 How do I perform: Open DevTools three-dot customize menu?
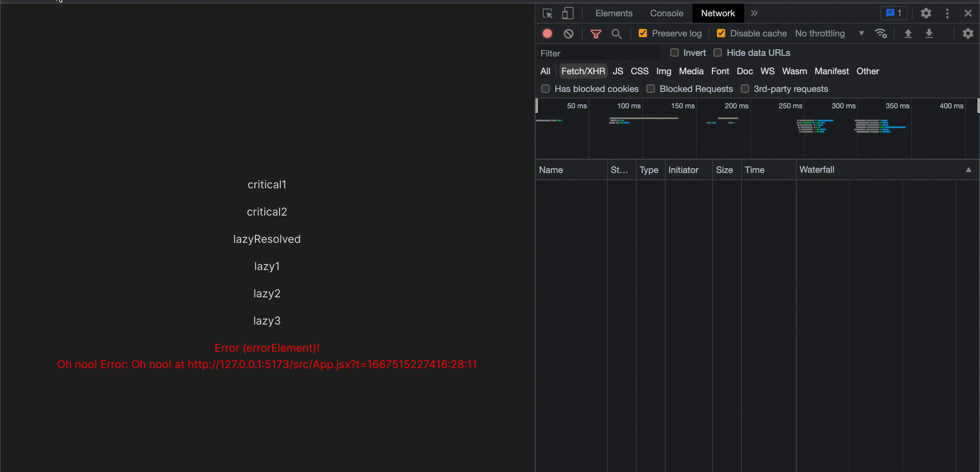tap(947, 14)
